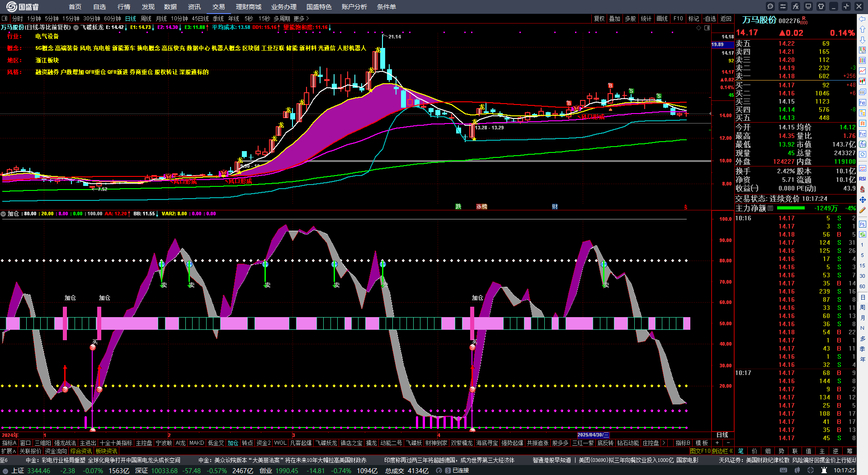Toggle the 多股 multi-stock view
The width and height of the screenshot is (868, 475).
[630, 19]
